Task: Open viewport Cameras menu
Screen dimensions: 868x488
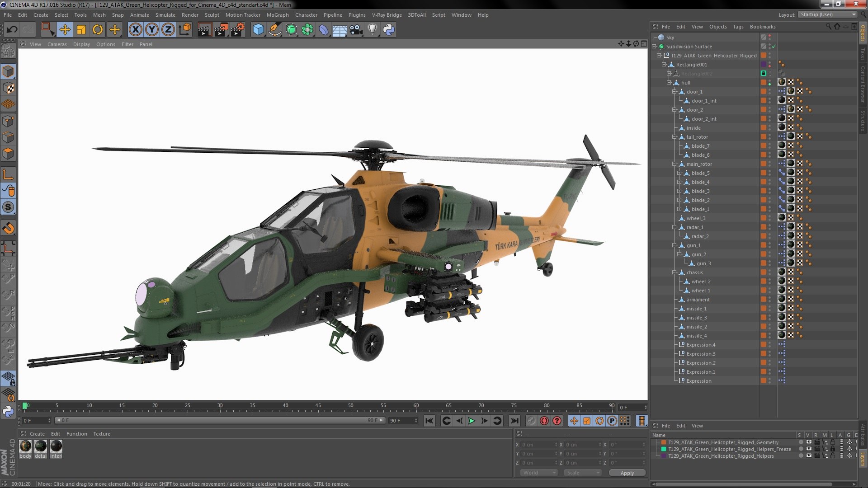Action: click(x=57, y=44)
